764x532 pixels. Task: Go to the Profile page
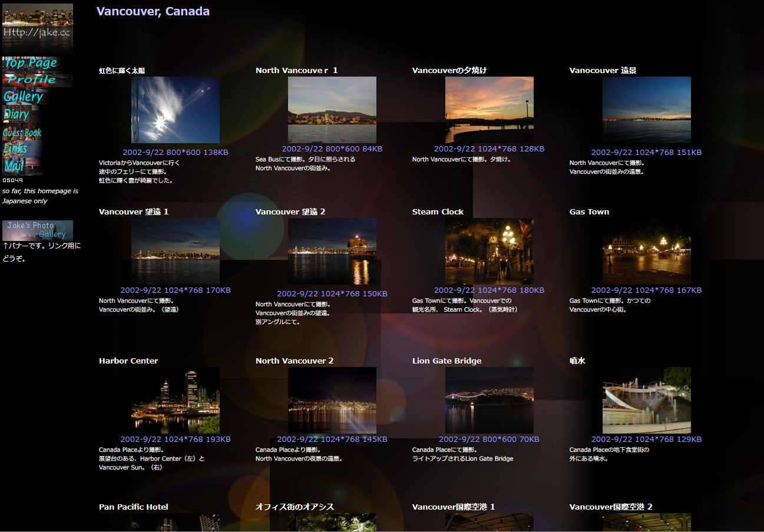click(x=32, y=80)
